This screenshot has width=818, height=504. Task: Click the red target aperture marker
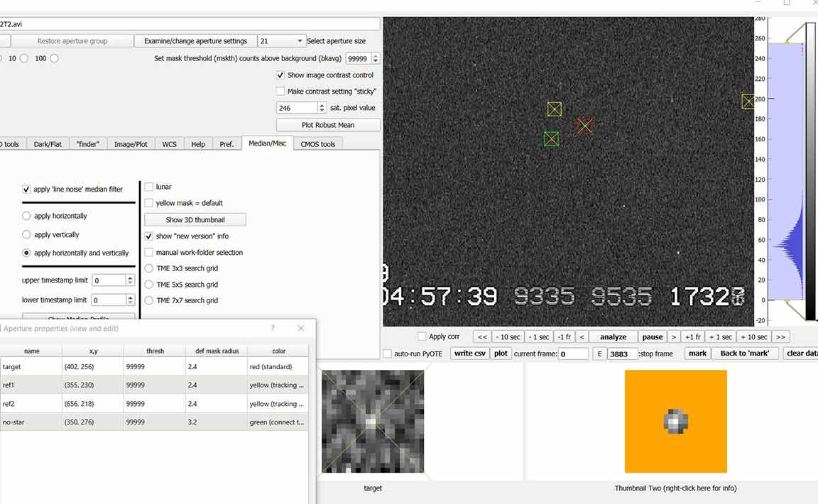[584, 126]
